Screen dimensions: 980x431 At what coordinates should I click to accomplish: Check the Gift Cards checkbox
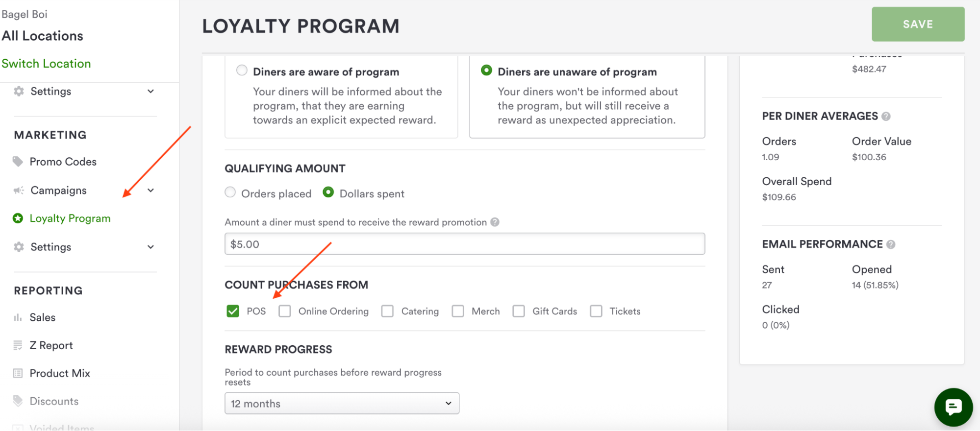pyautogui.click(x=519, y=311)
